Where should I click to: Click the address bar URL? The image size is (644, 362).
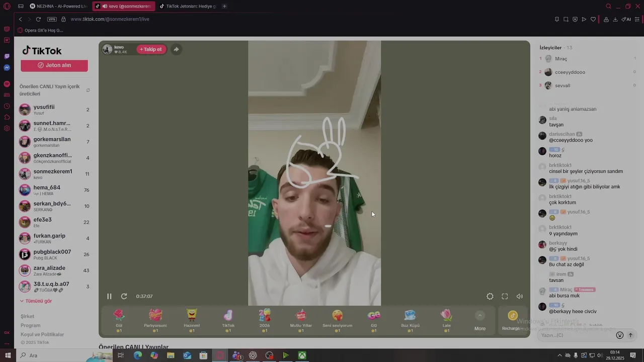(110, 19)
